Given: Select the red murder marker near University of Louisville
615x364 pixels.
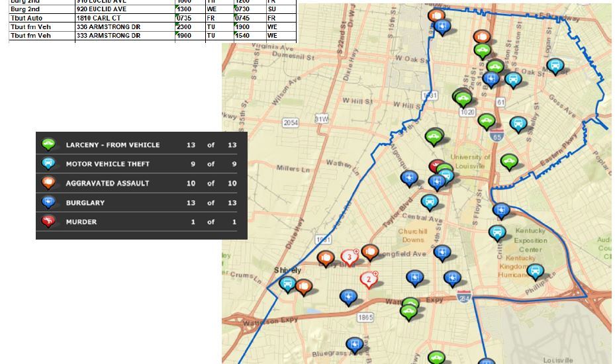Looking at the screenshot, I should (x=436, y=166).
